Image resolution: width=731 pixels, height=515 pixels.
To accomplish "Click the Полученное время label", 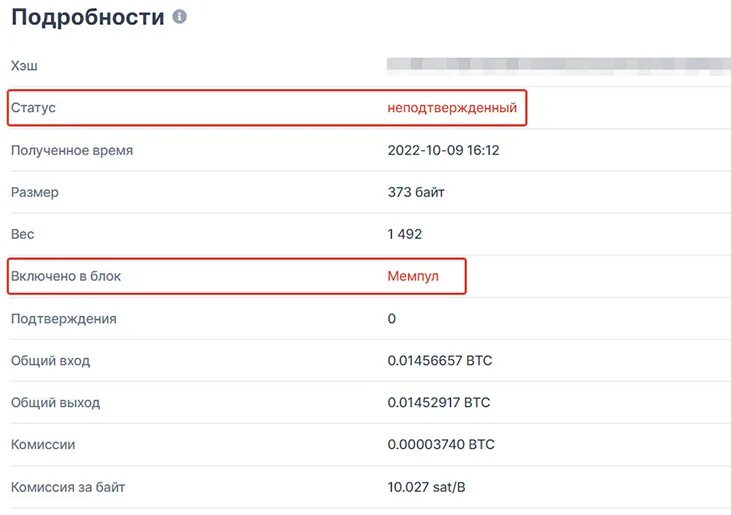I will (72, 151).
